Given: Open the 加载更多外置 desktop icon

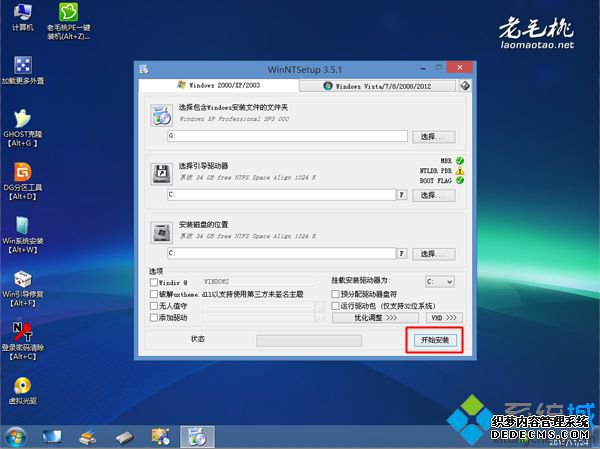Looking at the screenshot, I should tap(23, 70).
